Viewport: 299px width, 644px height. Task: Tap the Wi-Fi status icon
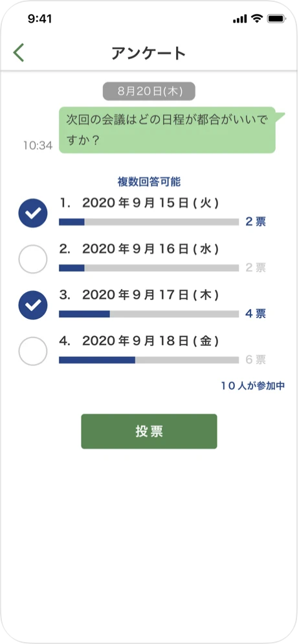click(x=257, y=19)
